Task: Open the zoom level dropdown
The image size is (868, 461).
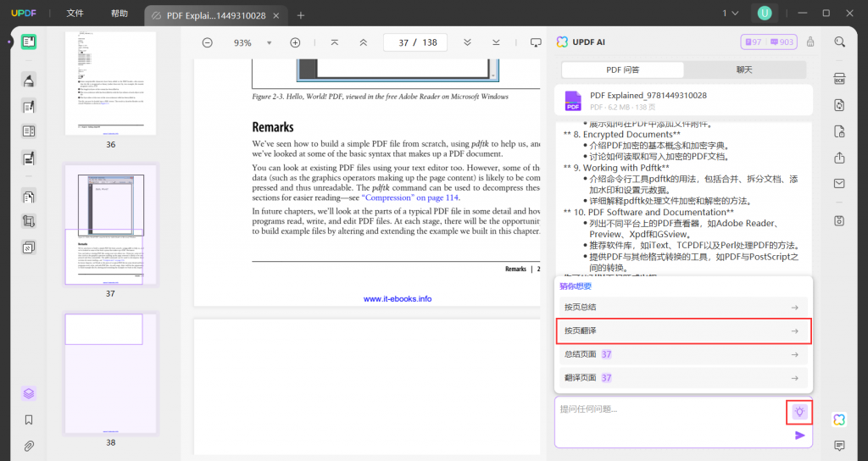Action: [x=269, y=42]
